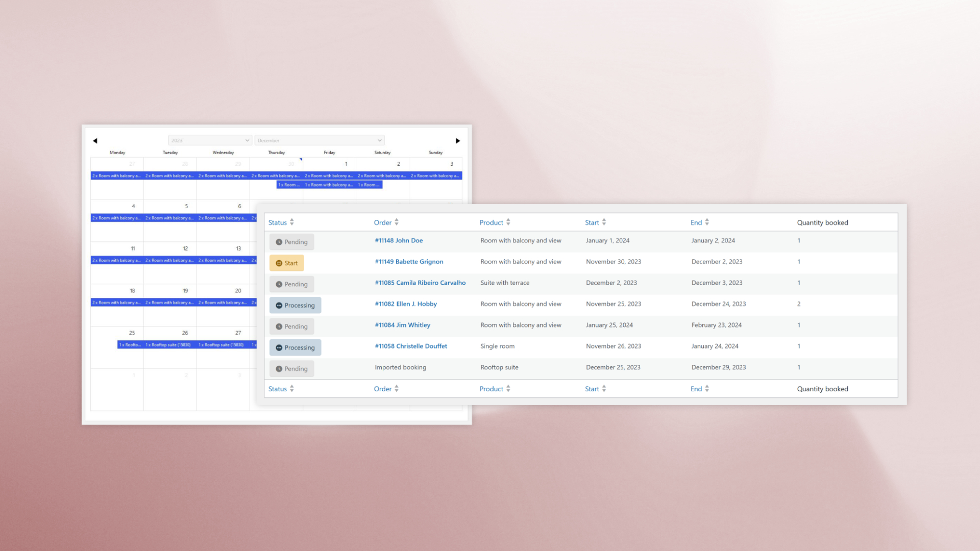The image size is (980, 551).
Task: Go to previous month with left arrow
Action: (95, 141)
